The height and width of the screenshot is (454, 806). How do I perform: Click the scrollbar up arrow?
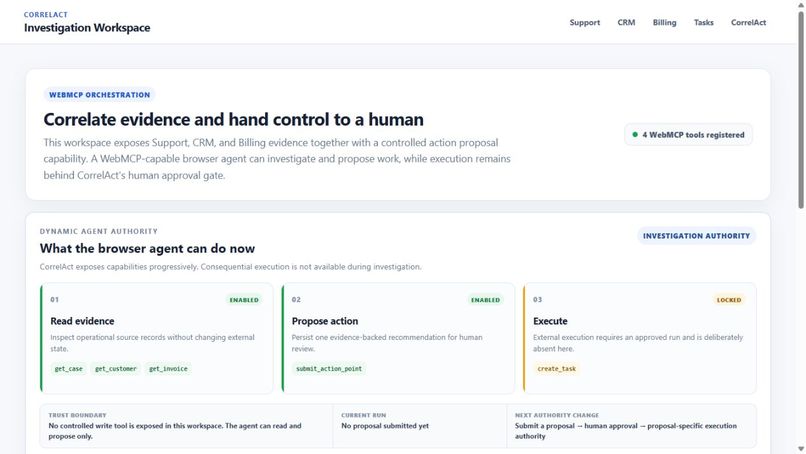(801, 5)
